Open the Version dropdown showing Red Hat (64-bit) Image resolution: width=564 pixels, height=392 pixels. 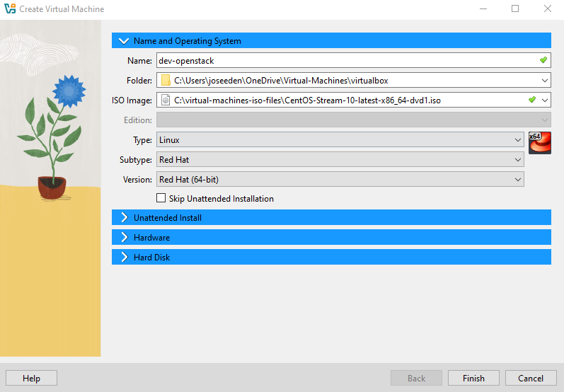(340, 180)
